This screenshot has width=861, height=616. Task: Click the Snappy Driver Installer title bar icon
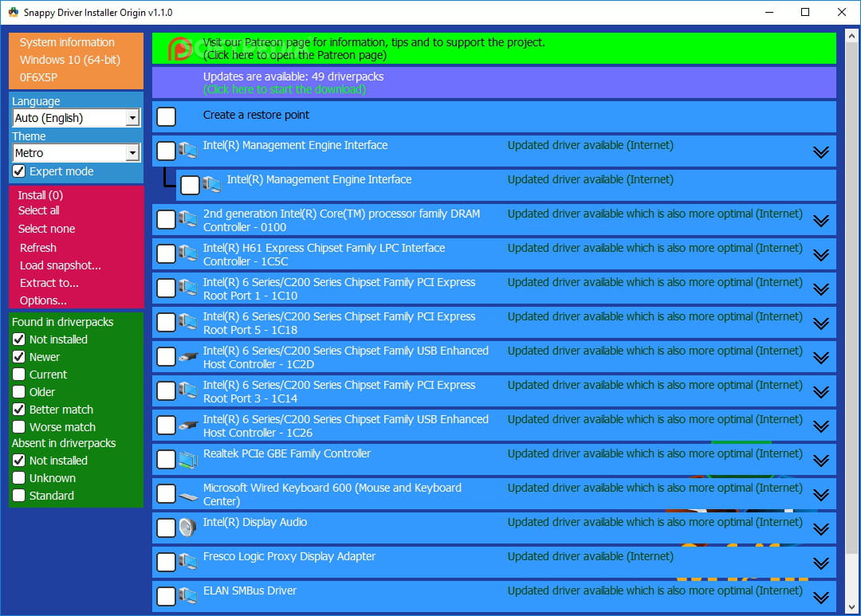click(x=13, y=13)
